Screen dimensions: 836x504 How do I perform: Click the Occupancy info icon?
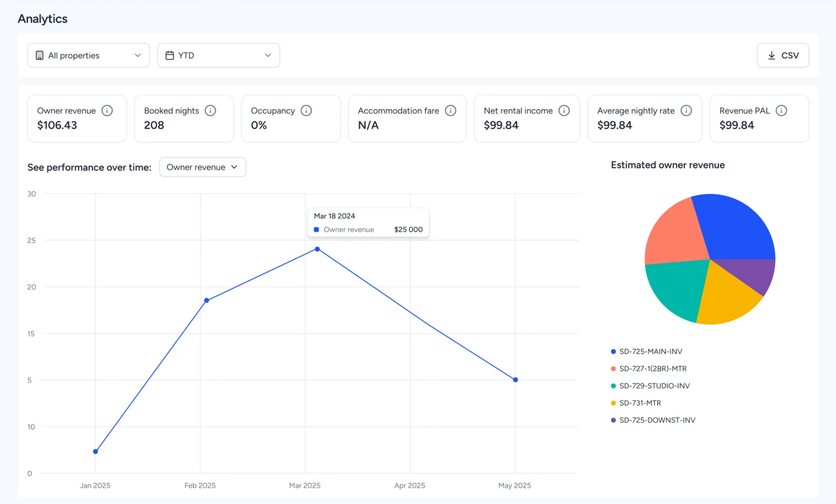(x=306, y=111)
